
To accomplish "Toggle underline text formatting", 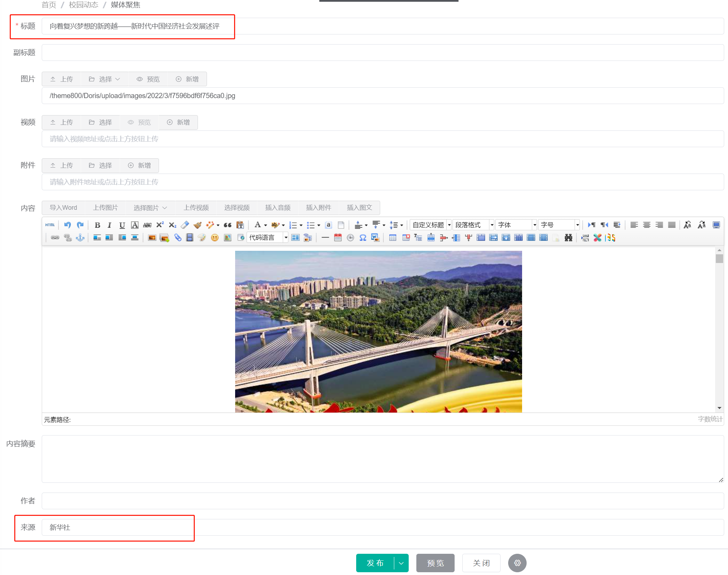I will pyautogui.click(x=122, y=225).
